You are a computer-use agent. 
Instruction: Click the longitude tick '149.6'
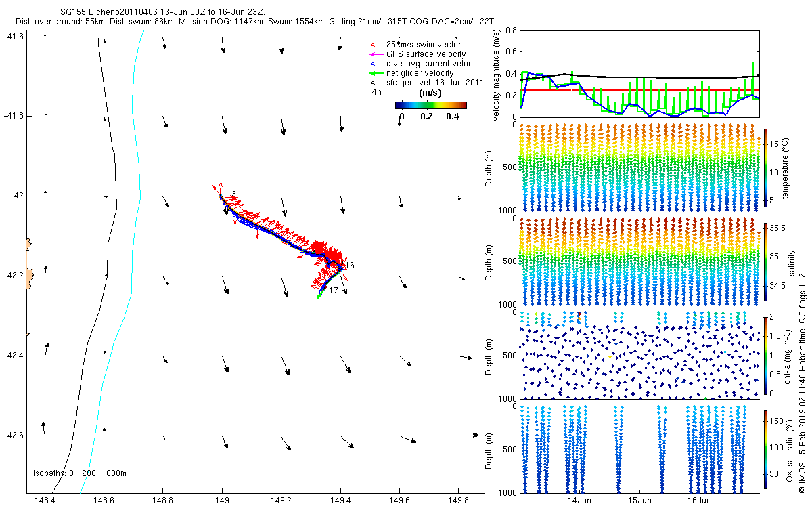click(399, 500)
